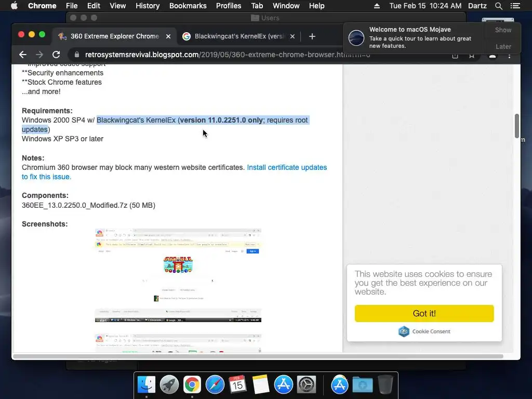The width and height of the screenshot is (532, 399).
Task: Open Finder from the Dock
Action: tap(146, 385)
